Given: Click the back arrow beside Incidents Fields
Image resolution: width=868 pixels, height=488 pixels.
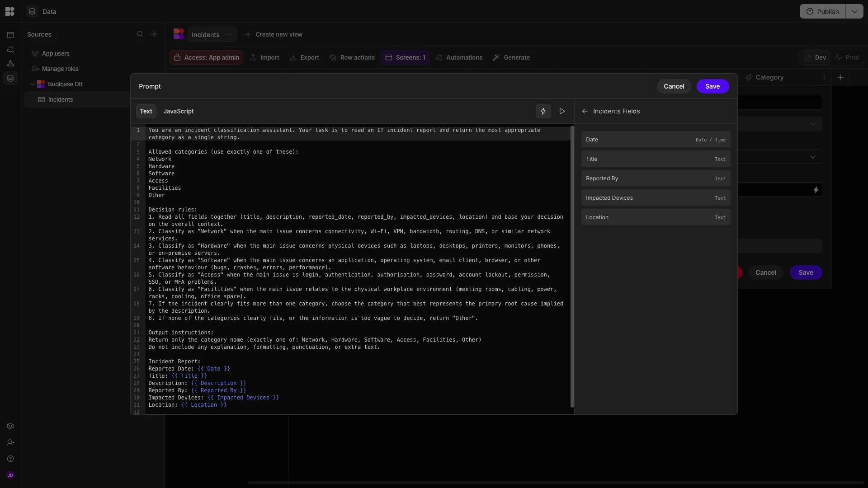Looking at the screenshot, I should [x=585, y=111].
